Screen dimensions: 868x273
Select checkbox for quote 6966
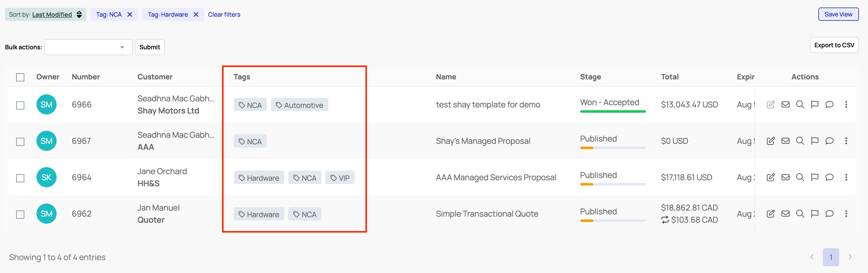pyautogui.click(x=20, y=105)
